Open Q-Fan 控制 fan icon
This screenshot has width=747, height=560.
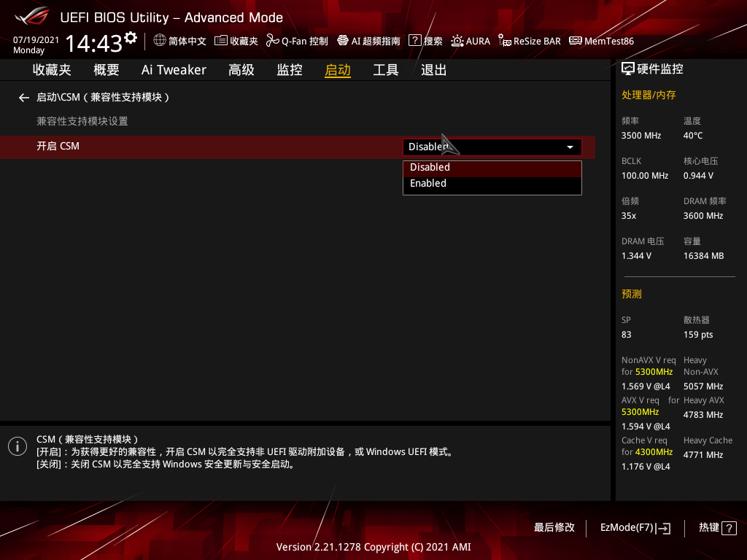click(273, 41)
